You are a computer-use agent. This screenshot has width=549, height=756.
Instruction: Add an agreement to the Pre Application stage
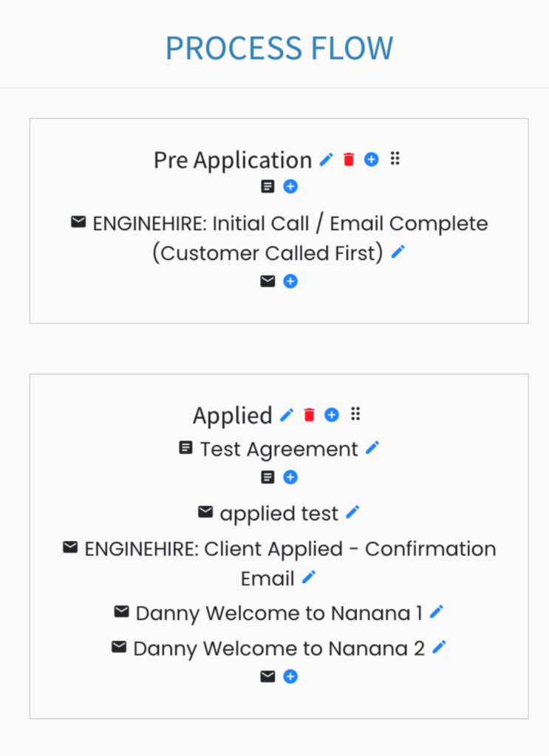[290, 186]
